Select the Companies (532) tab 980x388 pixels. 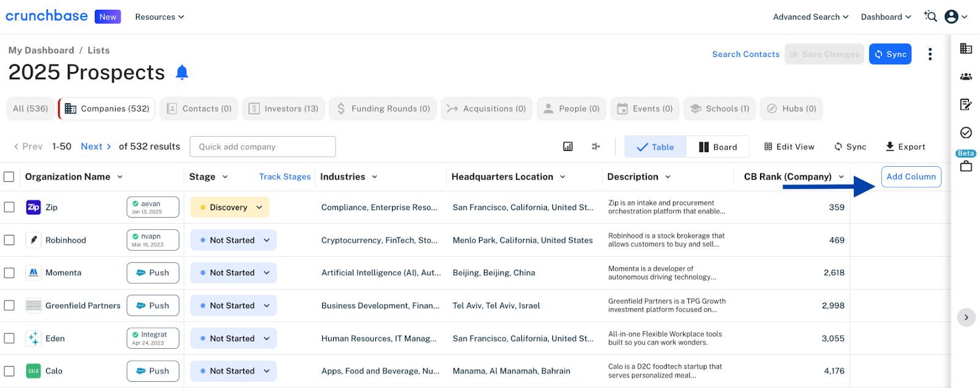[107, 108]
